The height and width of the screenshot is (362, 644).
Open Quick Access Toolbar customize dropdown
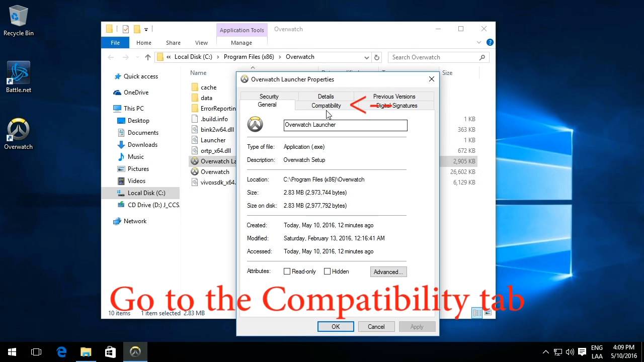146,29
